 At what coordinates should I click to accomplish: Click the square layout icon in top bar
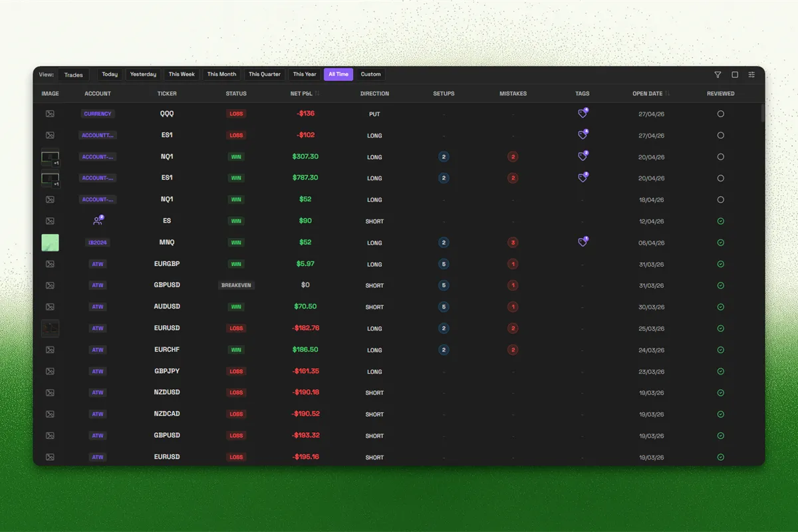click(735, 75)
